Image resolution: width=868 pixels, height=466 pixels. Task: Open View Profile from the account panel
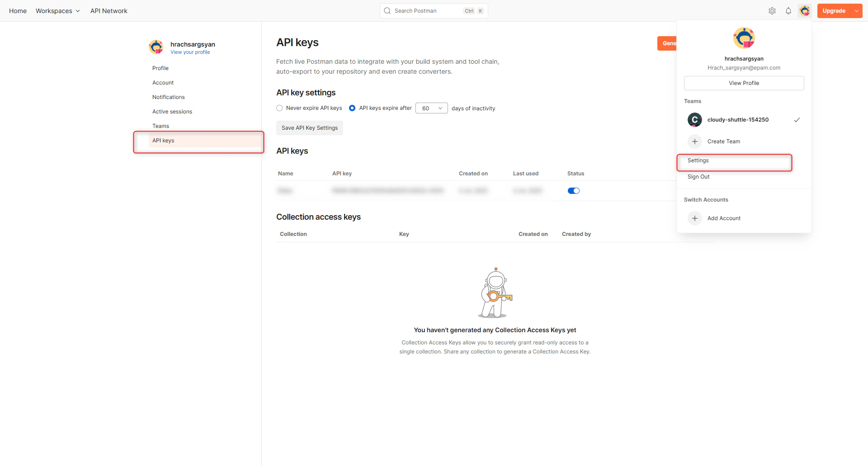[744, 83]
